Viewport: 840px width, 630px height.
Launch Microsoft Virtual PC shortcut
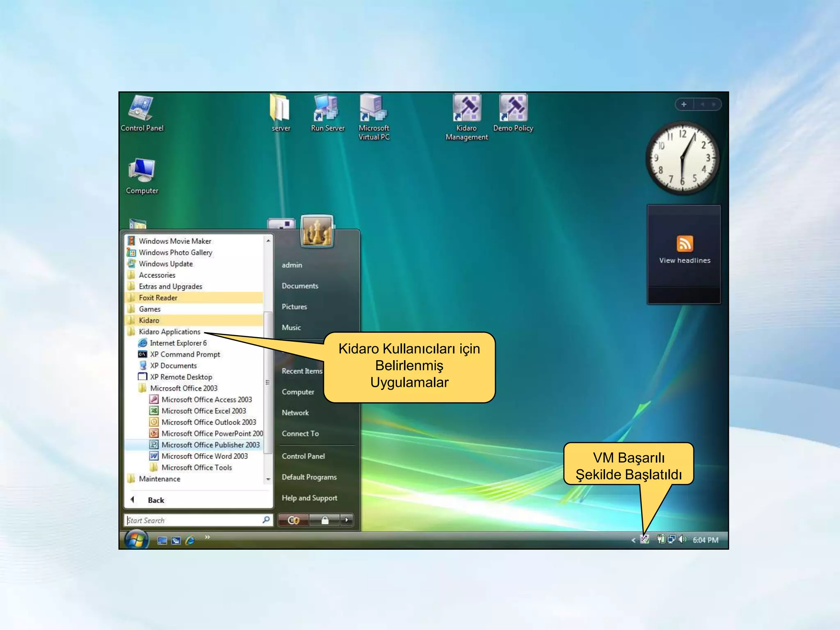coord(374,118)
